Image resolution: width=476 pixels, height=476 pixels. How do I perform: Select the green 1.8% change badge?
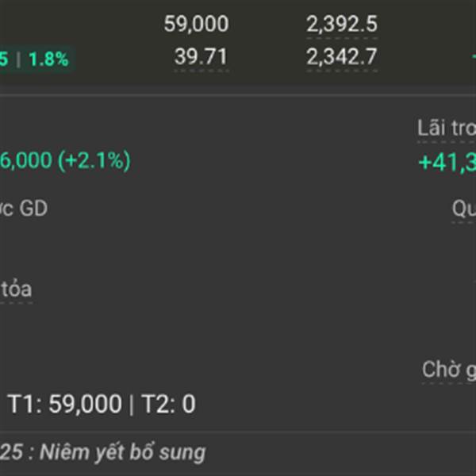(x=48, y=59)
